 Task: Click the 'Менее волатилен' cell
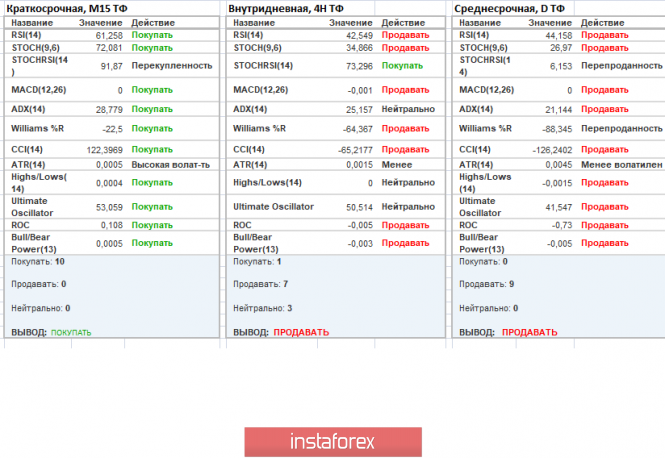621,165
